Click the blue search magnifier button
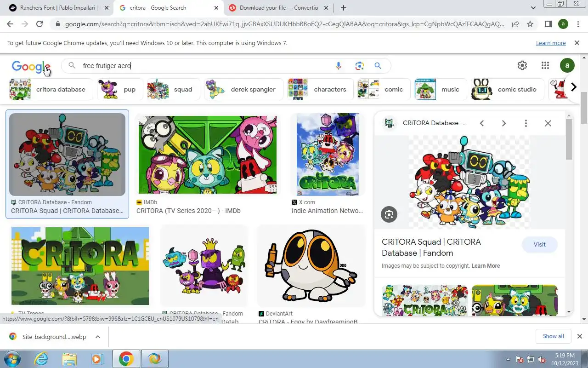Viewport: 588px width, 368px height. 378,66
